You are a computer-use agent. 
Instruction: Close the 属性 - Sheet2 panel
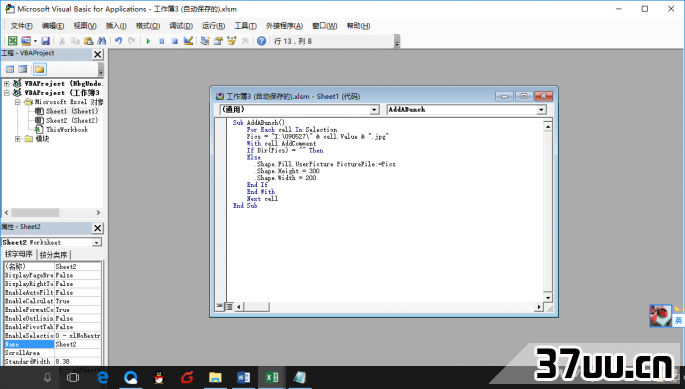98,228
